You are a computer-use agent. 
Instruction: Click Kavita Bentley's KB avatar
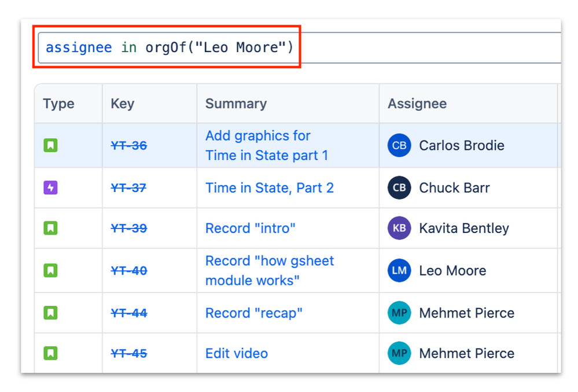pyautogui.click(x=399, y=228)
